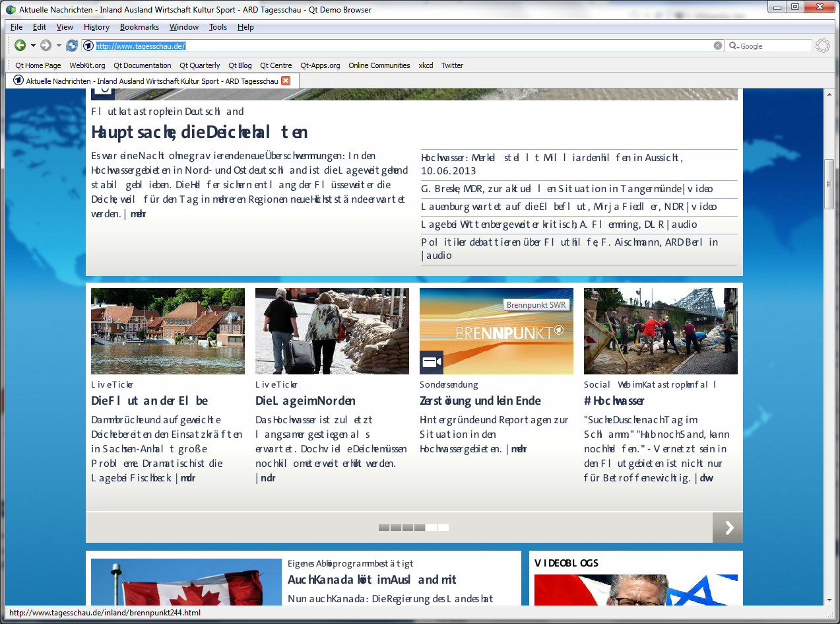840x624 pixels.
Task: Click the ARD site icon in the address bar
Action: (88, 46)
